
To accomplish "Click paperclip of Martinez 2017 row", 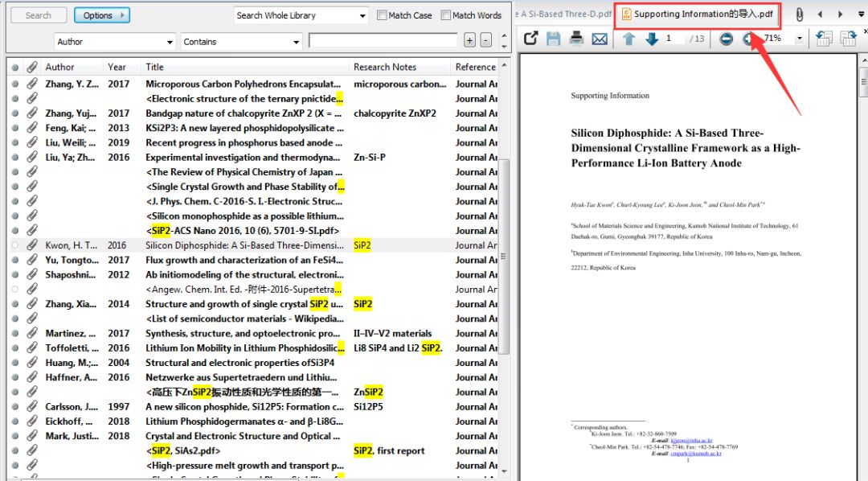I will coord(32,333).
